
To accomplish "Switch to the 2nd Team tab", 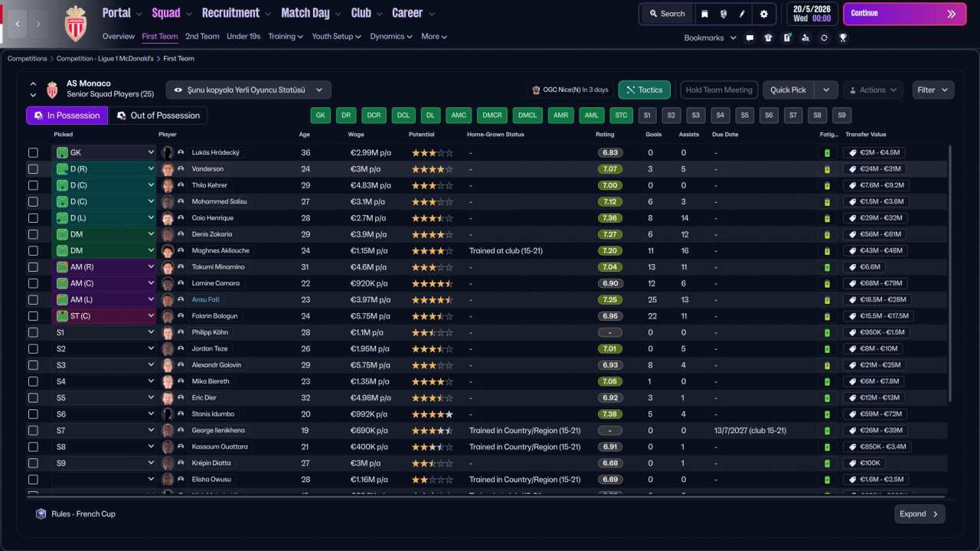I will click(x=202, y=36).
